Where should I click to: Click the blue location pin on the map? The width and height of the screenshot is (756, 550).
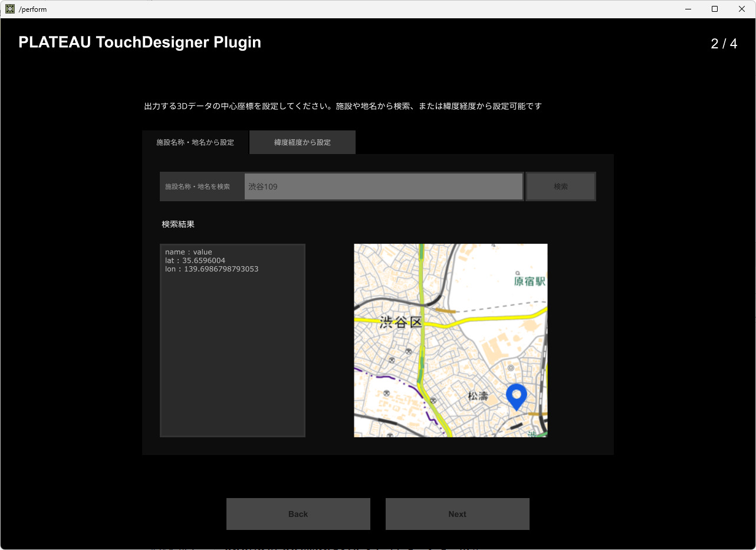click(x=517, y=397)
